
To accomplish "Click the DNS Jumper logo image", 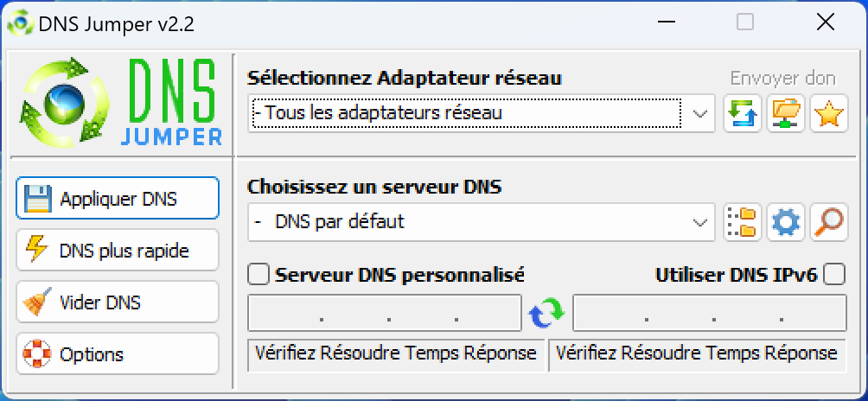I will [121, 103].
